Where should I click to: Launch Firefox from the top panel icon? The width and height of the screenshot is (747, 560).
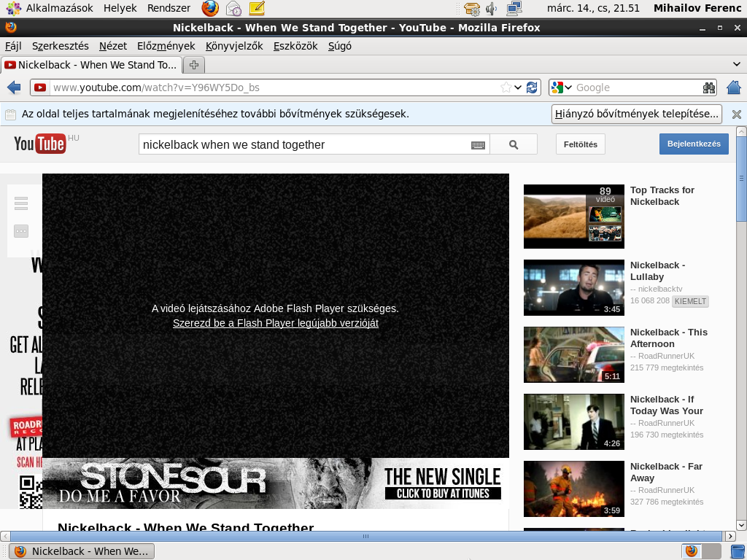210,8
